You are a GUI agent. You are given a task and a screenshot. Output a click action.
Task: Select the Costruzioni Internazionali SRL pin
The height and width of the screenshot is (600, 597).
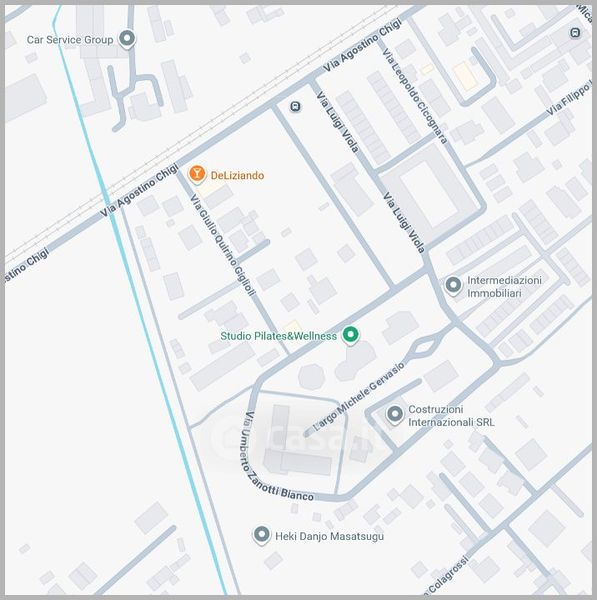(x=395, y=414)
